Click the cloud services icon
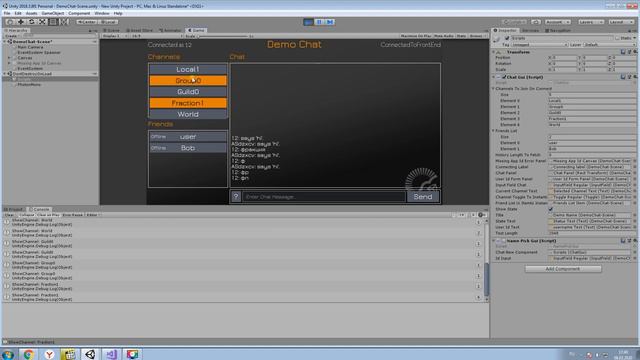This screenshot has height=360, width=640. 536,22
